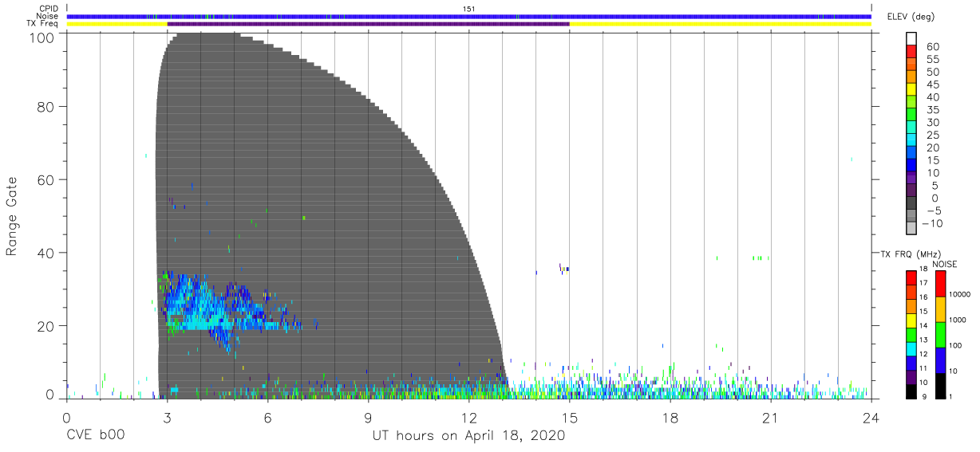Select the red top swatch of NOISE scale
Image resolution: width=980 pixels, height=452 pixels.
pos(941,283)
